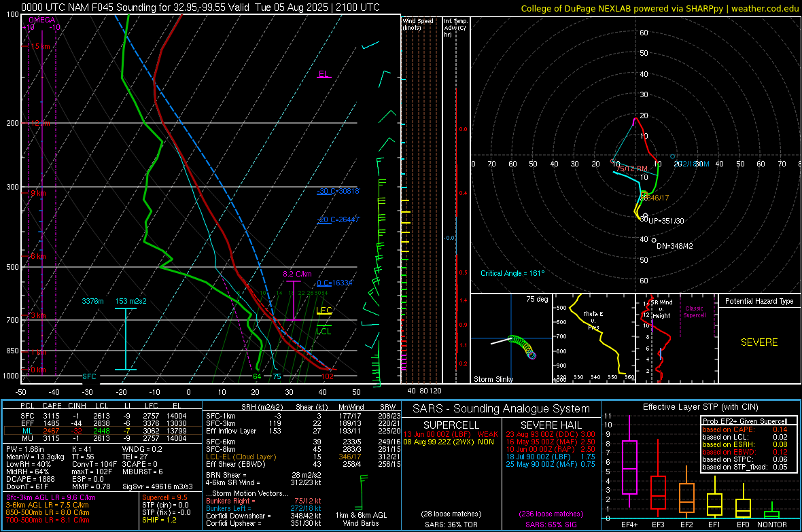802x532 pixels.
Task: Select the Bunkers Right = 75/12 kt line
Action: coord(264,501)
